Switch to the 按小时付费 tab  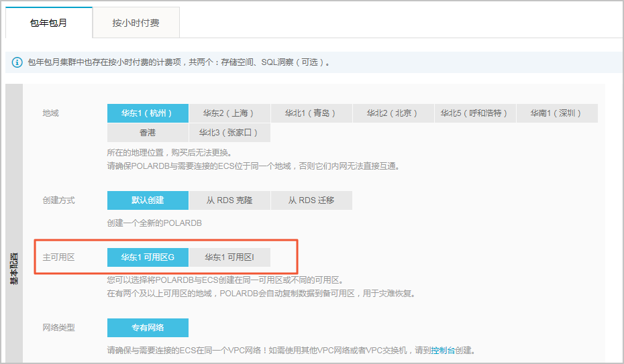point(136,23)
